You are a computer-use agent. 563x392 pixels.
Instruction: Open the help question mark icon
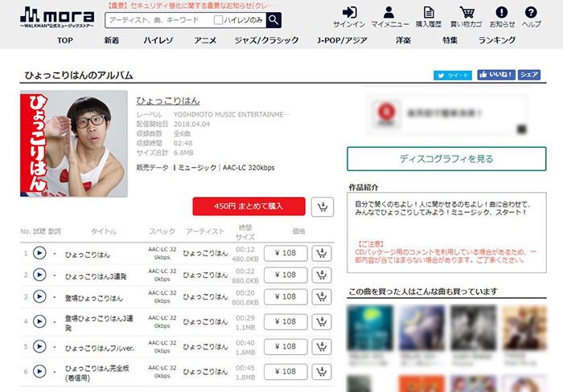(x=531, y=17)
